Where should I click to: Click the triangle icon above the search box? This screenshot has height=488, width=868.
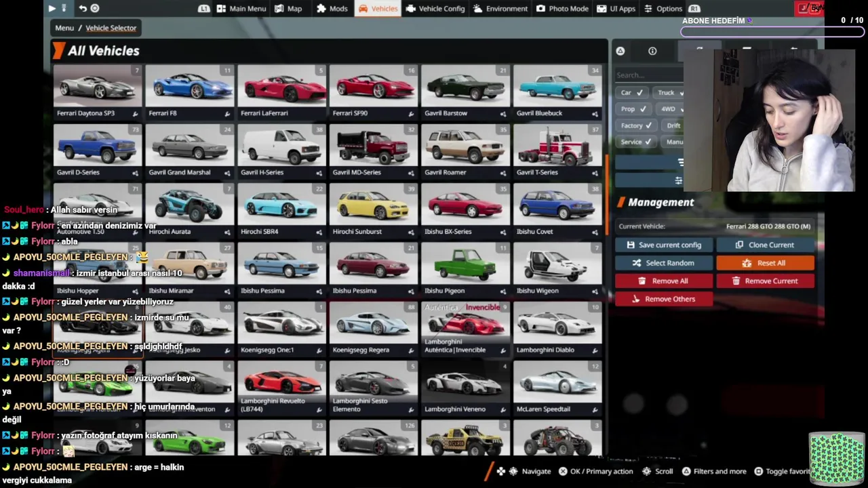[620, 51]
